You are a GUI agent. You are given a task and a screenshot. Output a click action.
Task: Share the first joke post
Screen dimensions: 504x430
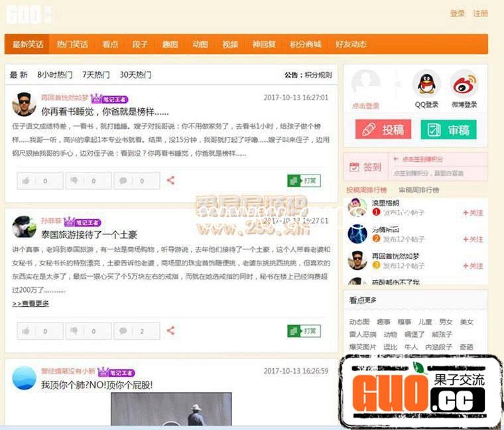point(170,180)
